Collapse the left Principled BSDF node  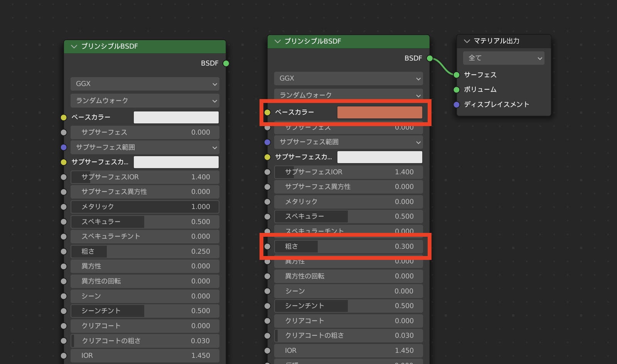[74, 46]
